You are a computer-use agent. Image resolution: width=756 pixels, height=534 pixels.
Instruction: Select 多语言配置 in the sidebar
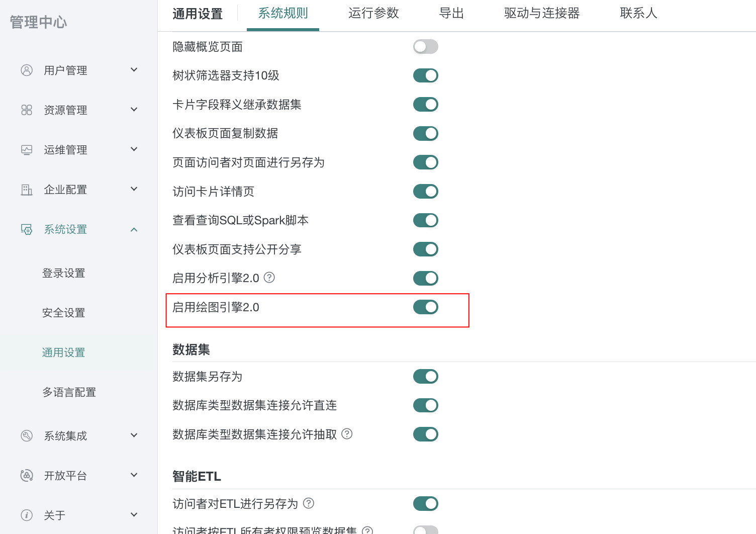tap(69, 393)
